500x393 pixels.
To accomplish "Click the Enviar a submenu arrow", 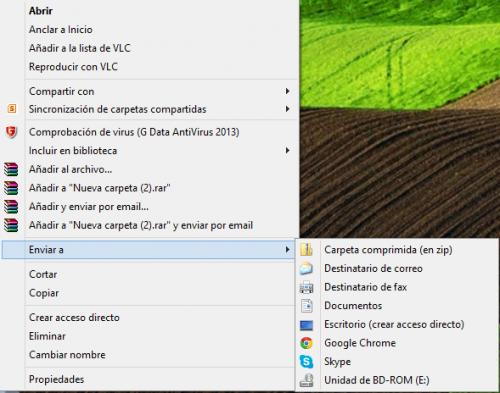I will (287, 249).
